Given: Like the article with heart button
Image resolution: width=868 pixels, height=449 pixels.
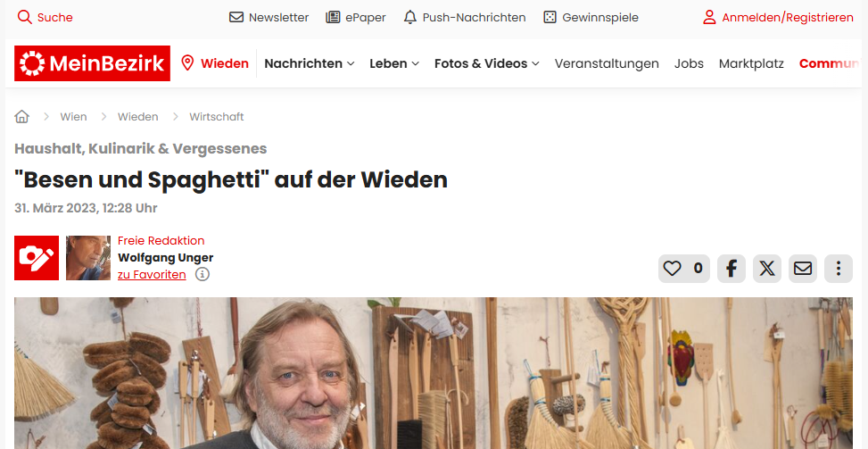Looking at the screenshot, I should coord(683,269).
